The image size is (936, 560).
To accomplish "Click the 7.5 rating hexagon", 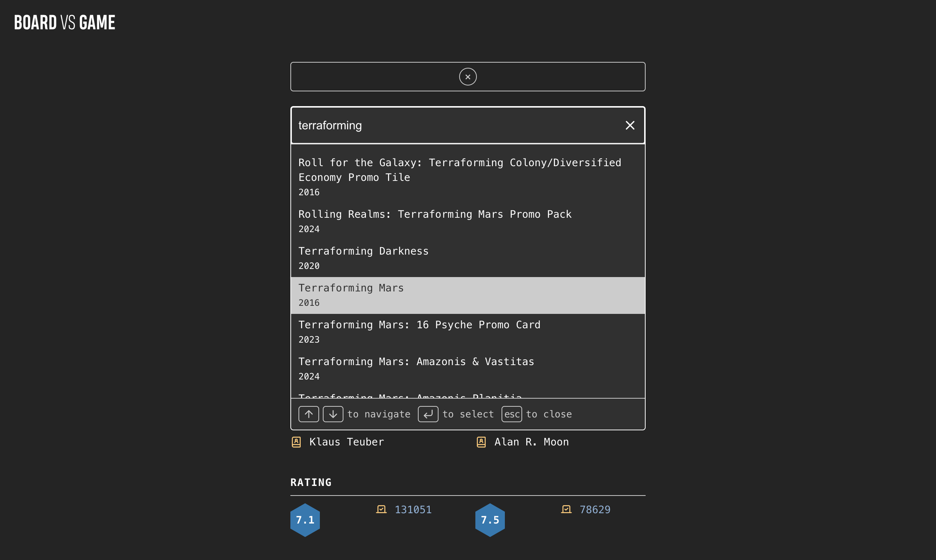I will pyautogui.click(x=490, y=520).
